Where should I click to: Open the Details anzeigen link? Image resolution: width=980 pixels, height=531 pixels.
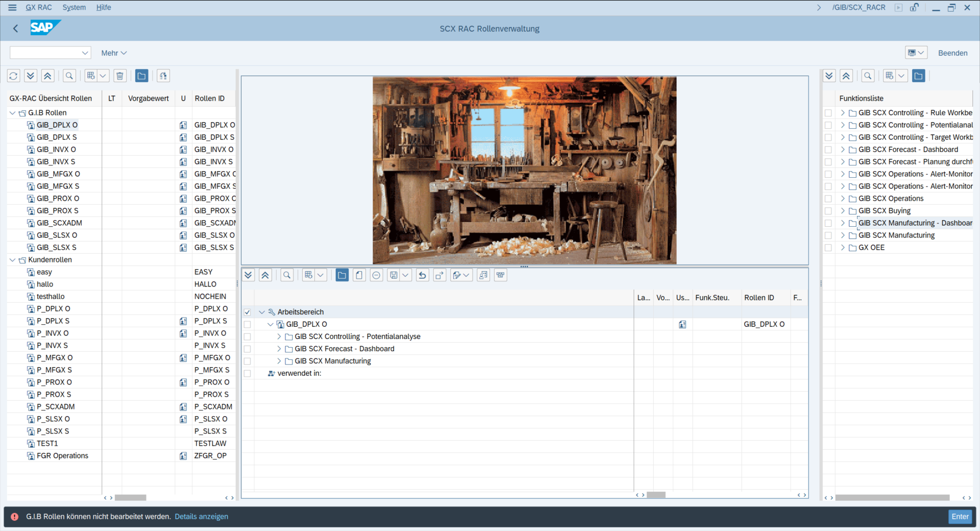(x=201, y=517)
